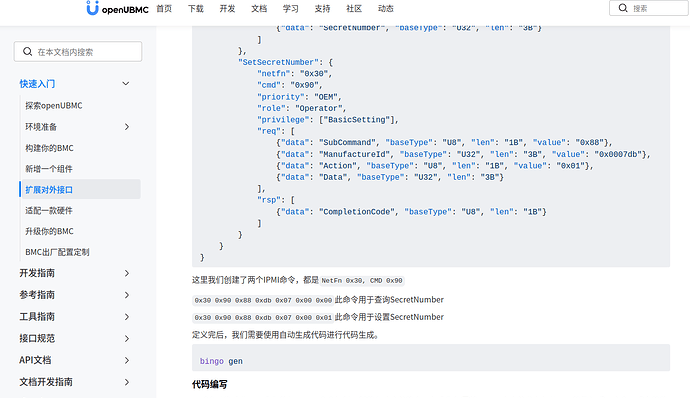Viewport: 690px width, 398px height.
Task: Click the "SetSecretNumber" key in code
Action: click(x=278, y=62)
